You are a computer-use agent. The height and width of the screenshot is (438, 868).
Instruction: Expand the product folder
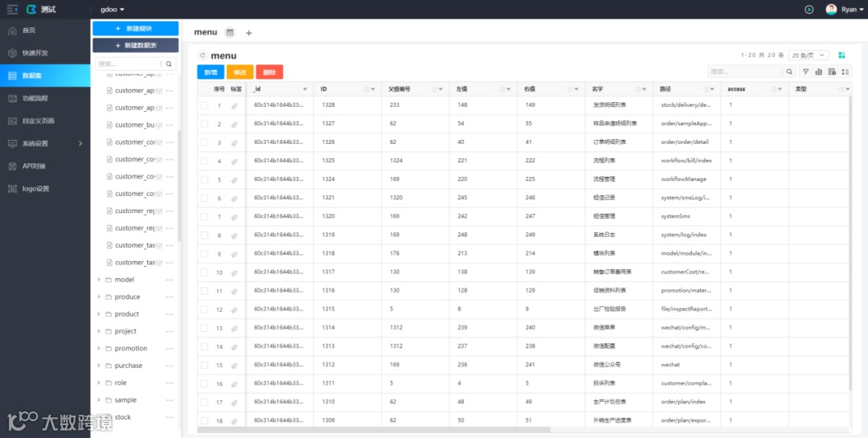(x=99, y=314)
